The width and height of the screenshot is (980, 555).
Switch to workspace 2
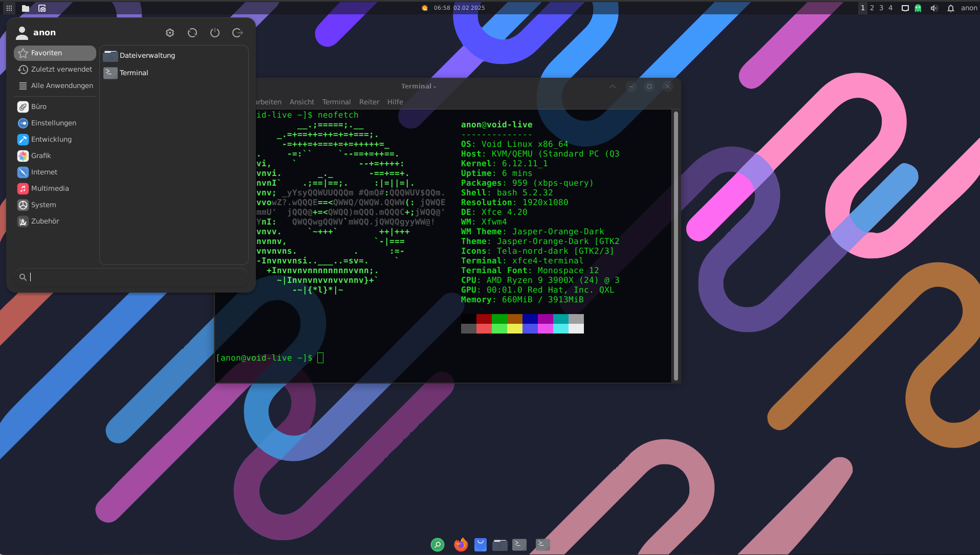[x=872, y=8]
